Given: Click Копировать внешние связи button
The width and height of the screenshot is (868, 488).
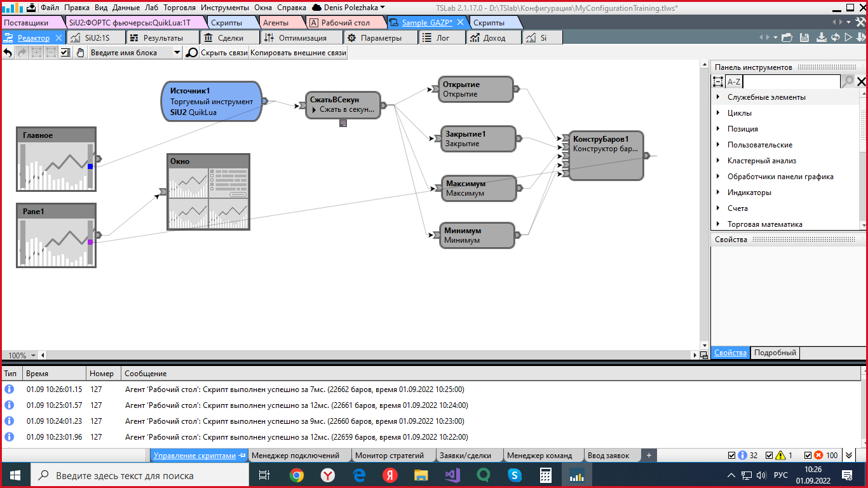Looking at the screenshot, I should tap(298, 53).
